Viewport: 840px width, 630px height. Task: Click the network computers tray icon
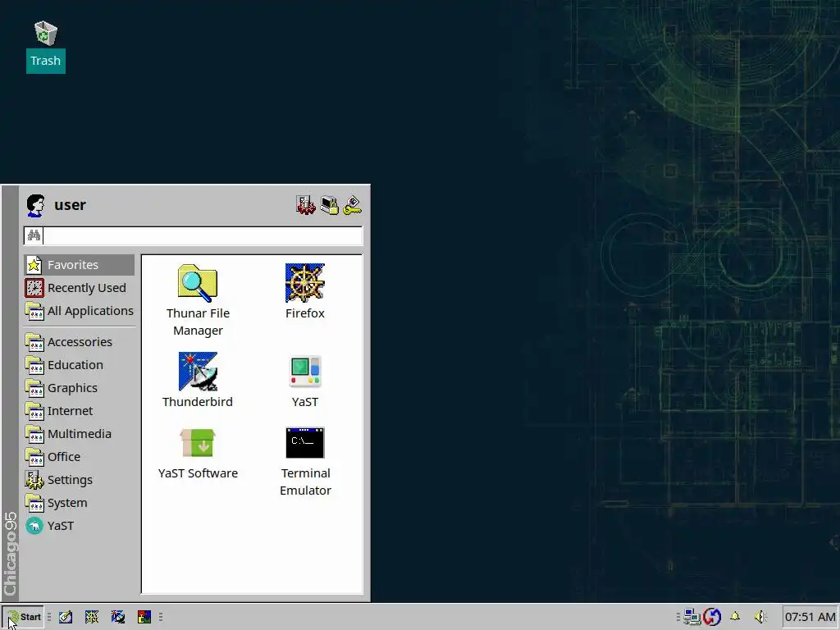coord(692,617)
